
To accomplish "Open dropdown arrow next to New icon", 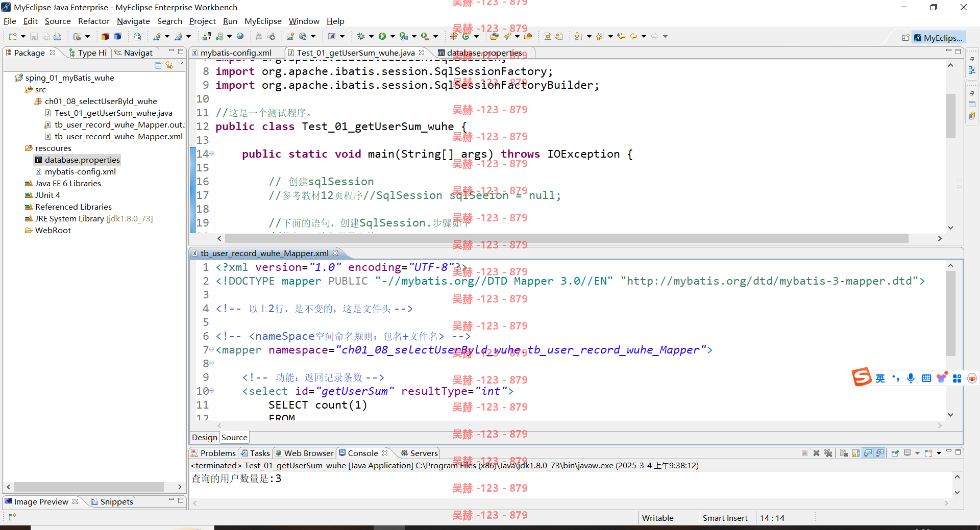I will point(23,36).
